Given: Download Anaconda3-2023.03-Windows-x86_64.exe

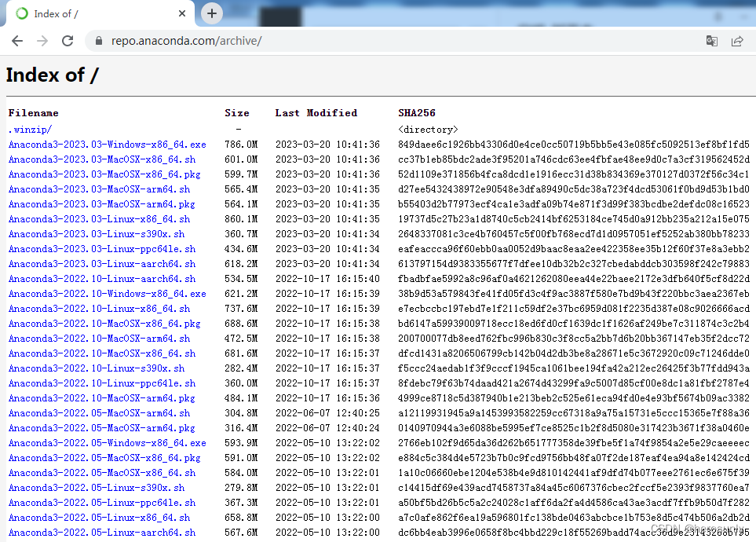Looking at the screenshot, I should coord(107,145).
